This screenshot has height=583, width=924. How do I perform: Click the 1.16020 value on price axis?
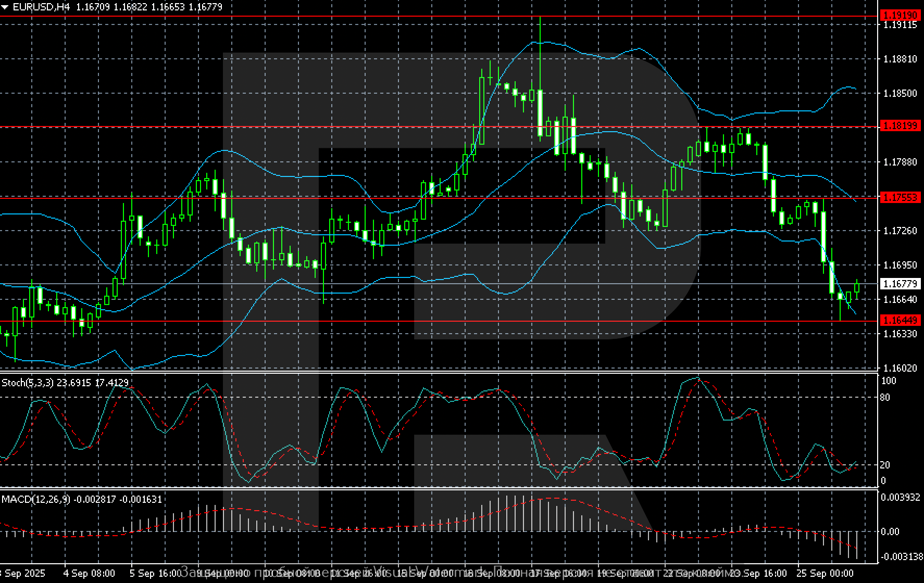(900, 368)
